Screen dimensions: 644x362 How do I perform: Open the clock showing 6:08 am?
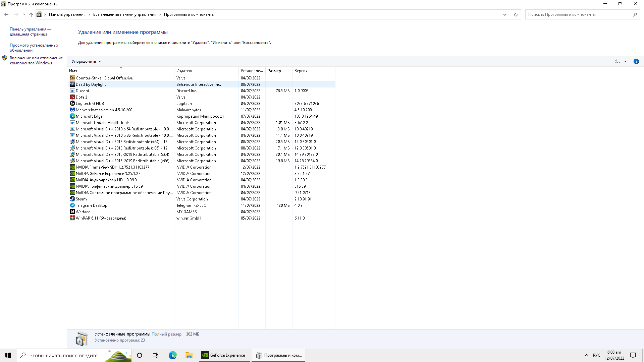pyautogui.click(x=614, y=355)
